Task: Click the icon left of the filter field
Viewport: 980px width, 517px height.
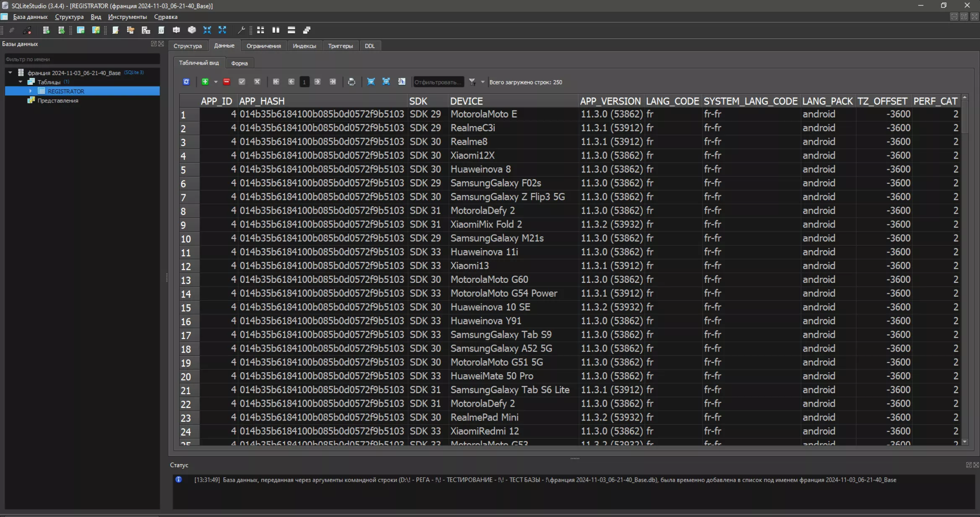Action: (401, 82)
